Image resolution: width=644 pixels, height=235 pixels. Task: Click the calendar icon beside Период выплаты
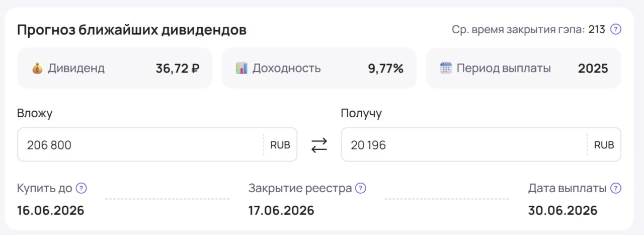pyautogui.click(x=446, y=68)
